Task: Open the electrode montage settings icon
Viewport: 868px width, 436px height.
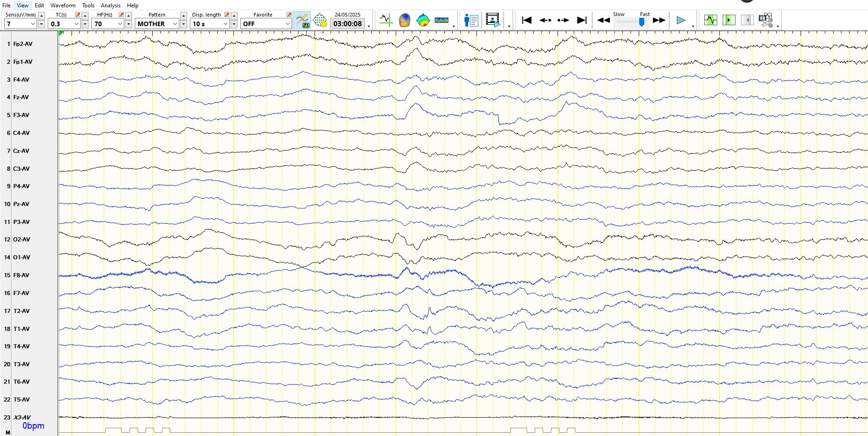Action: [x=320, y=21]
